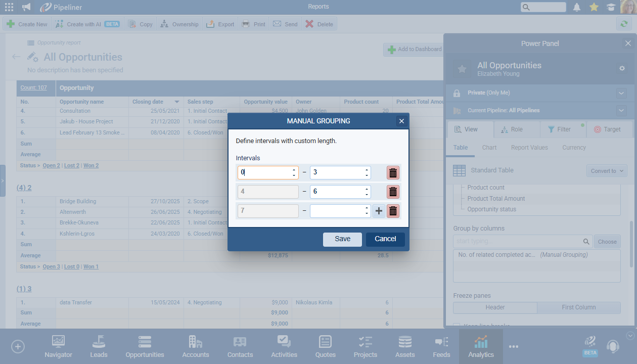Open the apps grid menu
This screenshot has width=637, height=364.
click(x=9, y=7)
